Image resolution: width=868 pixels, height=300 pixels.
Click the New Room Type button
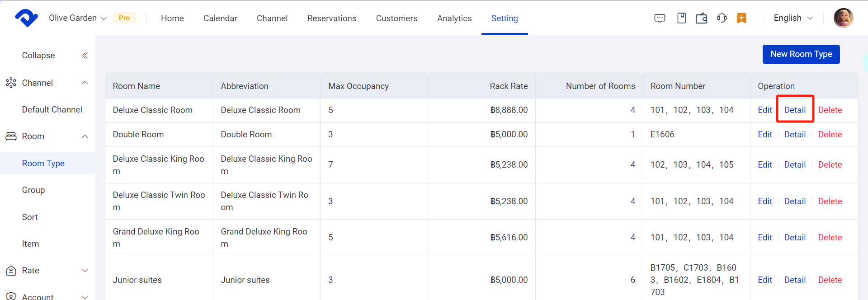[x=801, y=54]
